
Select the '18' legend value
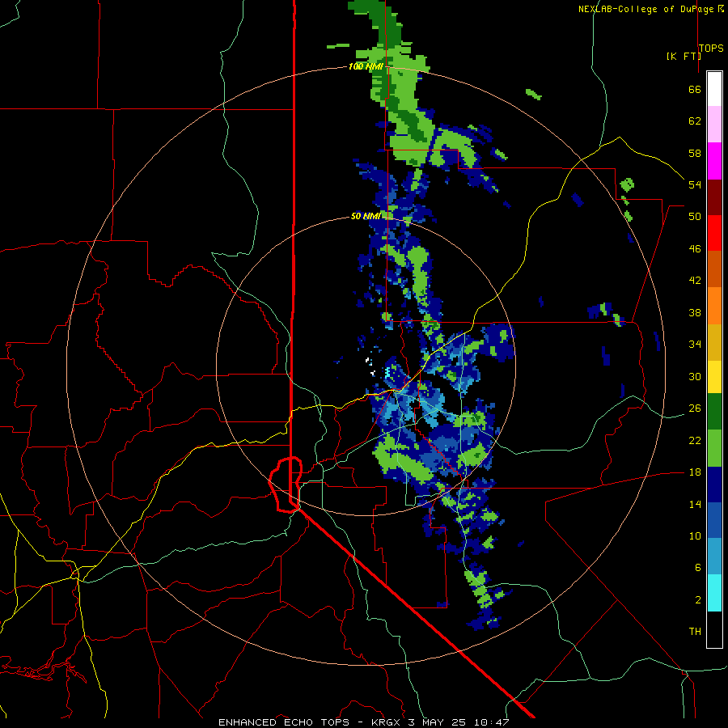[x=695, y=472]
